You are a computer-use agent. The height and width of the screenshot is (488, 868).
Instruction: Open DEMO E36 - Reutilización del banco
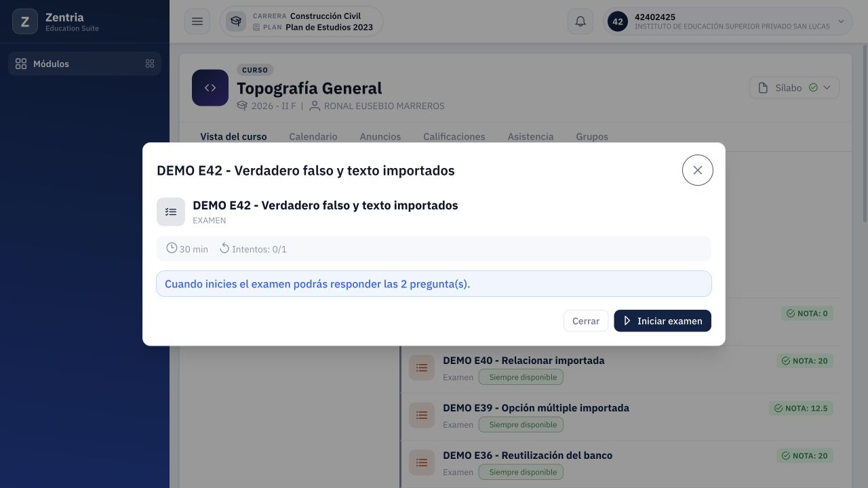click(528, 455)
